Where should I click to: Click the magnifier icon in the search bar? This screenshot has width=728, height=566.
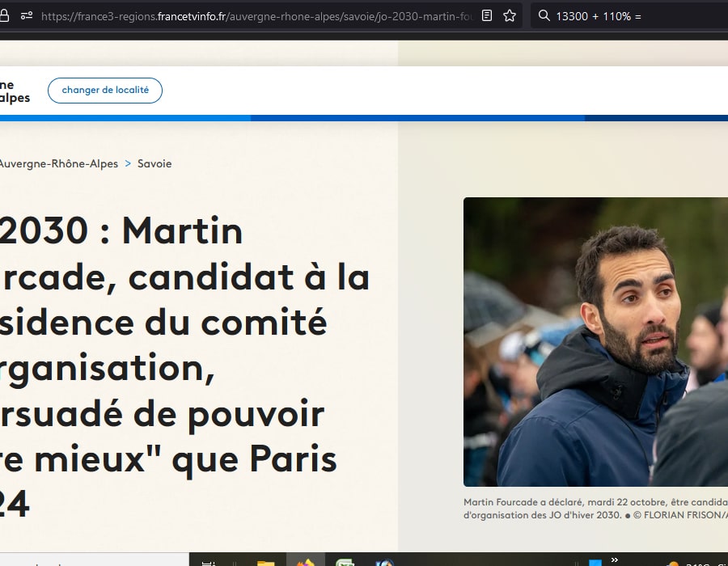(545, 15)
